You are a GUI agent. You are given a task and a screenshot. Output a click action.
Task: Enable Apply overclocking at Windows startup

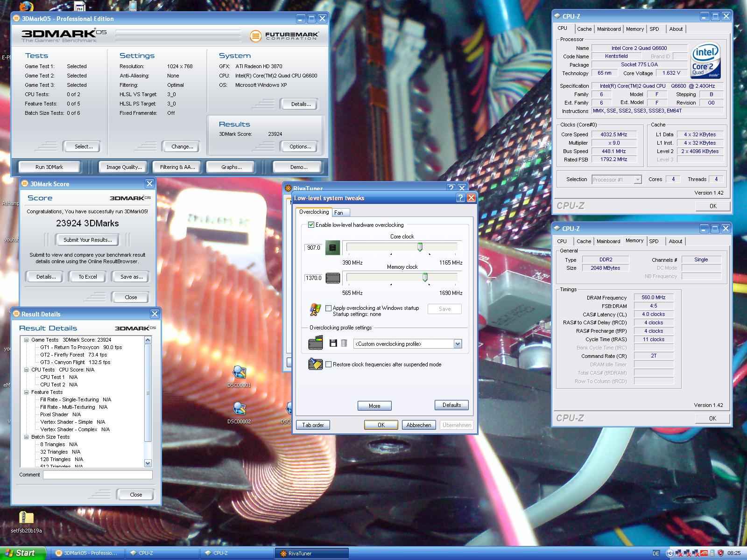point(328,308)
